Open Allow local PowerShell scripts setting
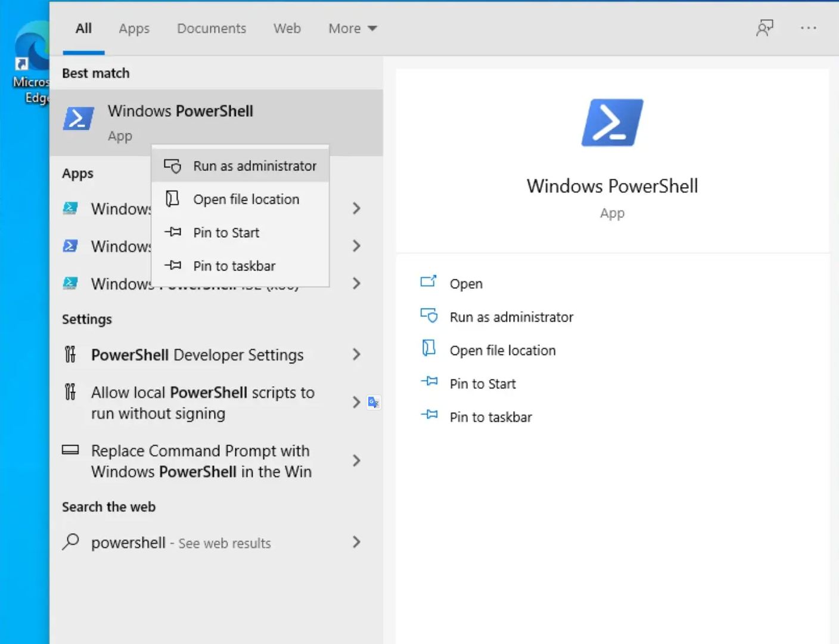Viewport: 839px width, 644px height. click(x=216, y=403)
